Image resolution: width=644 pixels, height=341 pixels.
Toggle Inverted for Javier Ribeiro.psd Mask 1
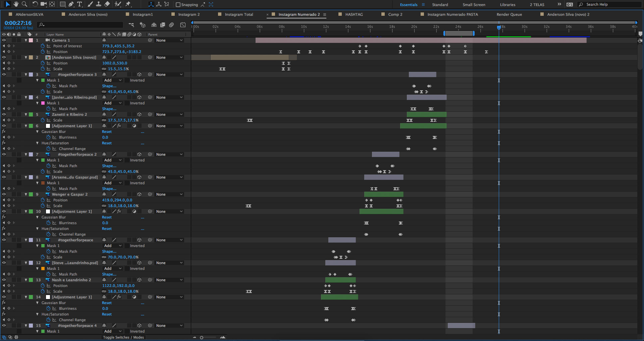point(127,103)
